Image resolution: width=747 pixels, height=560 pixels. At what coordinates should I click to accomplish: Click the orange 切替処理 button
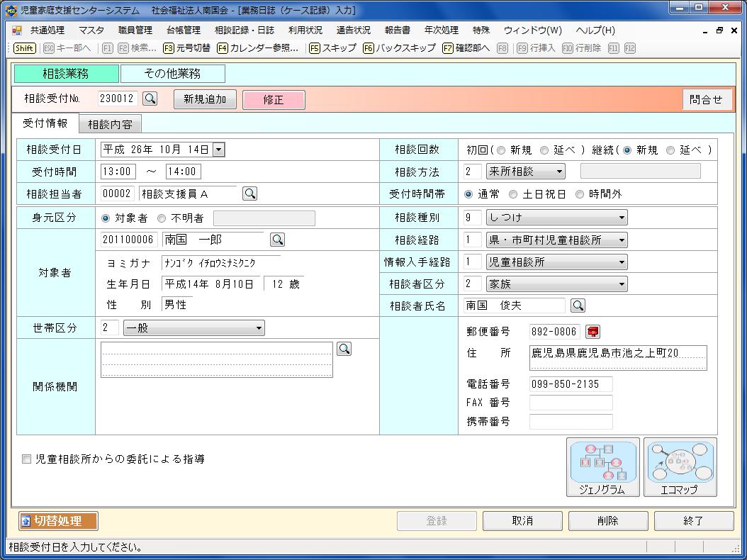[x=58, y=521]
